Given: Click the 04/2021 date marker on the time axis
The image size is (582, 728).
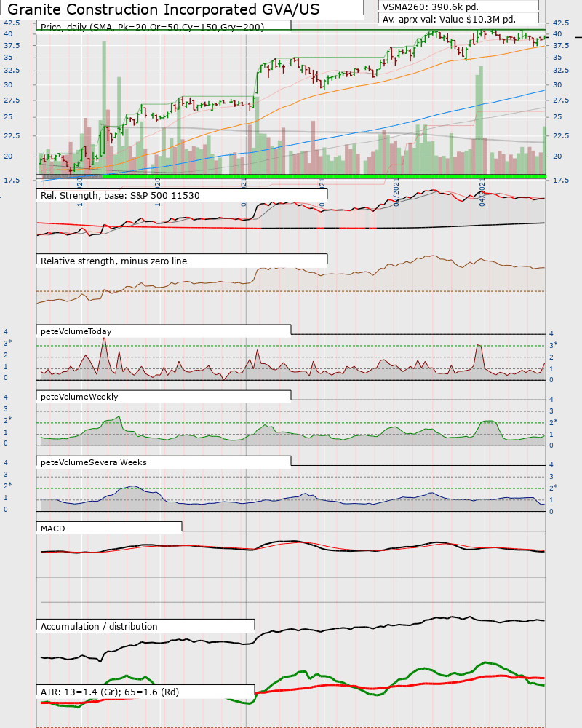Looking at the screenshot, I should click(x=482, y=194).
